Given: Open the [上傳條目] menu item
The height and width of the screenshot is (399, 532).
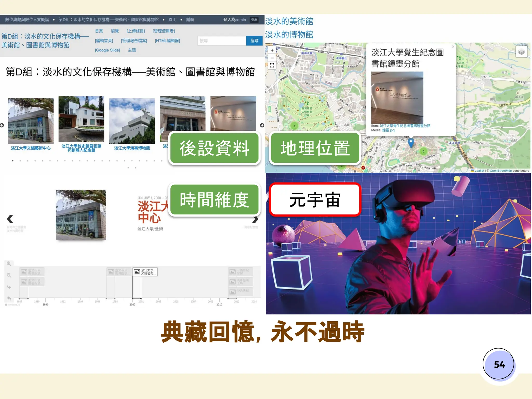Looking at the screenshot, I should [x=136, y=31].
